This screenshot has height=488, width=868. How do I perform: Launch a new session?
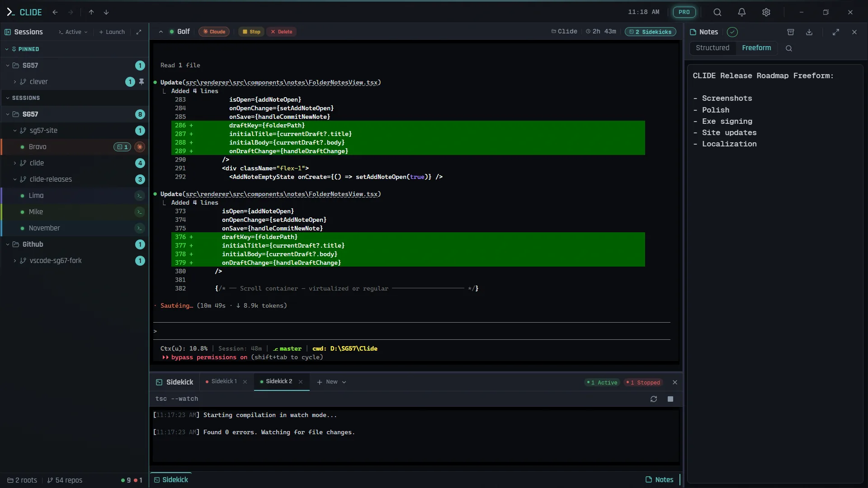112,32
